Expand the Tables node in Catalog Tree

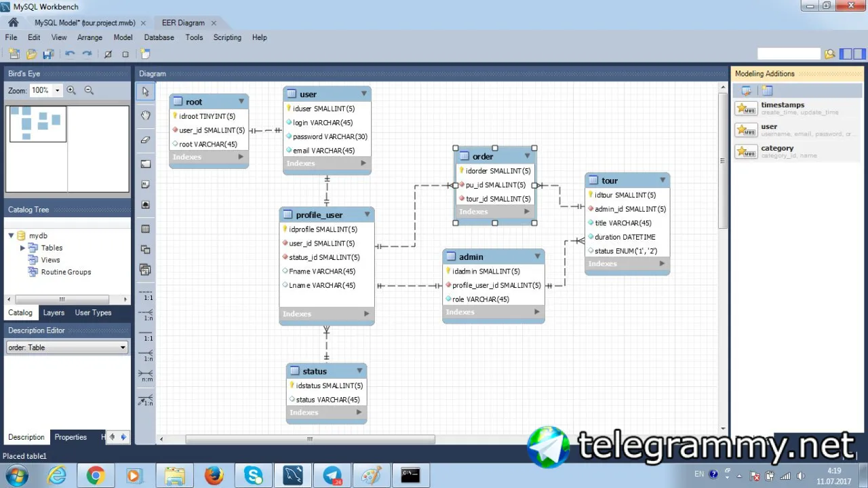22,248
